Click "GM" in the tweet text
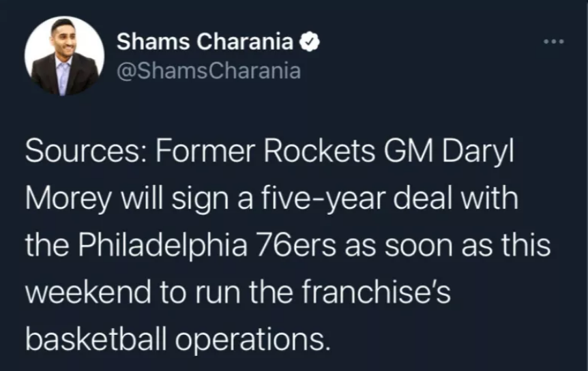The image size is (588, 371). pos(408,151)
